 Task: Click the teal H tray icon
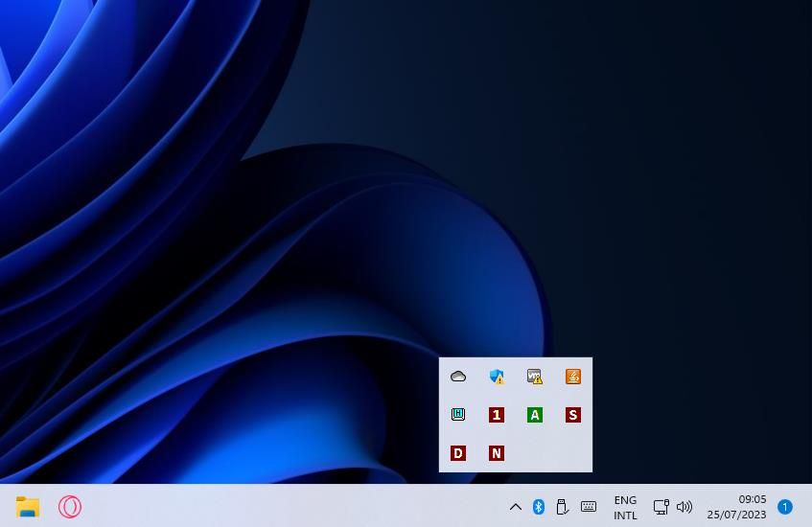tap(458, 415)
